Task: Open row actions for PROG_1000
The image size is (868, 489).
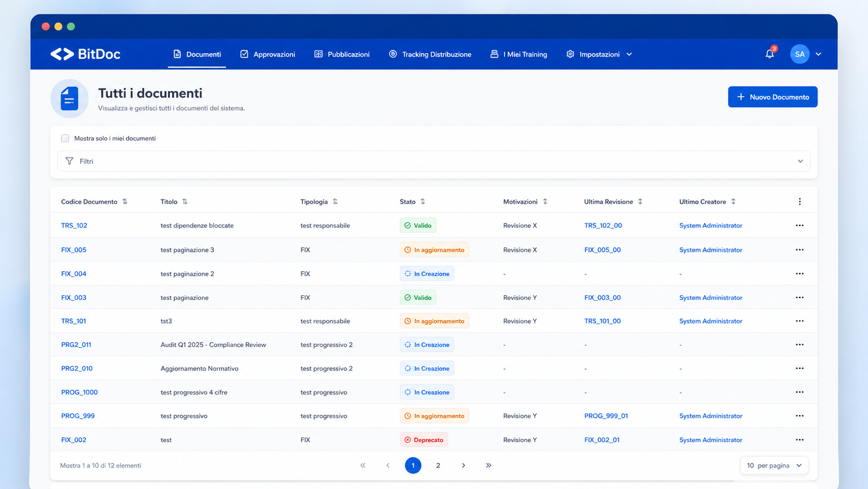Action: pyautogui.click(x=799, y=392)
